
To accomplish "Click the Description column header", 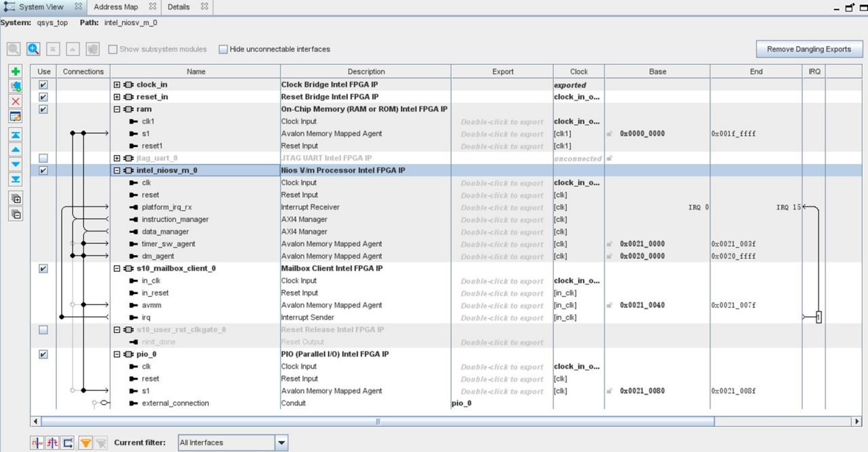I will [366, 71].
